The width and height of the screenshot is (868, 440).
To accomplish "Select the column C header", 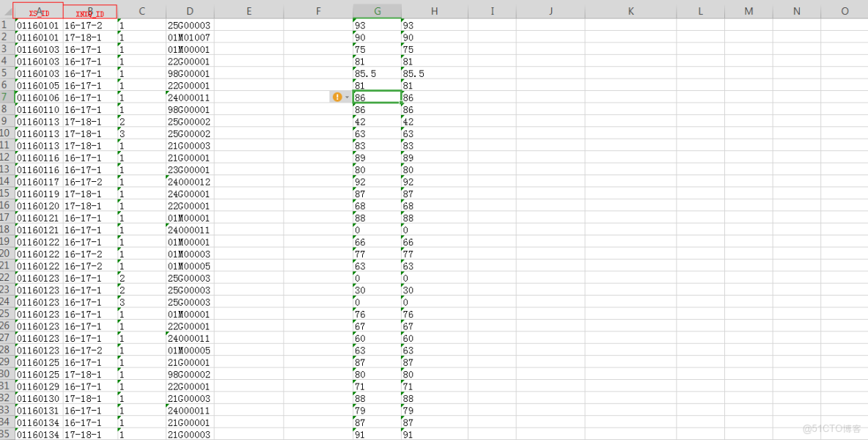I will (141, 10).
